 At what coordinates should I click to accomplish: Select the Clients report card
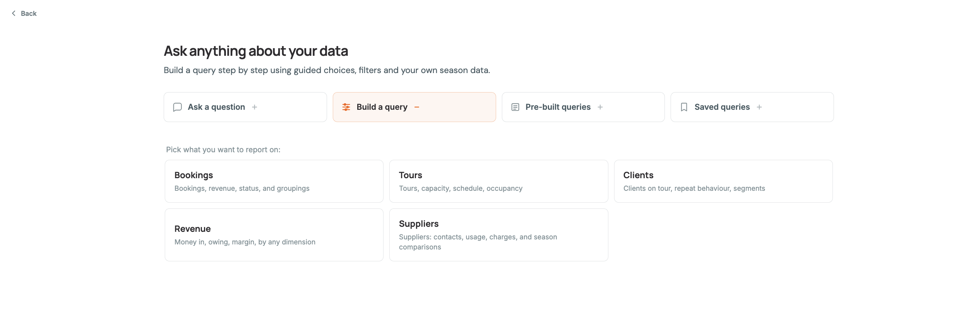[x=723, y=181]
